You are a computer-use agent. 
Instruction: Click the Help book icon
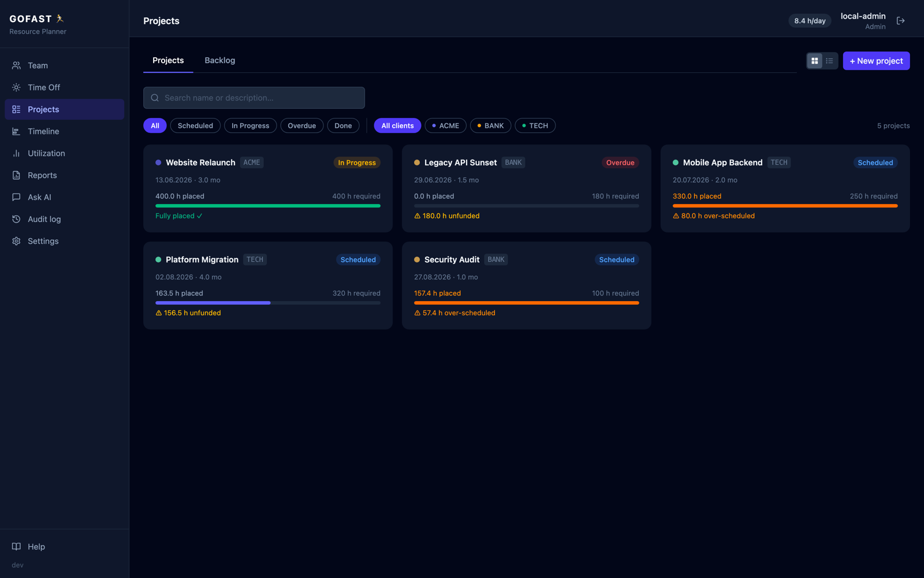click(16, 546)
